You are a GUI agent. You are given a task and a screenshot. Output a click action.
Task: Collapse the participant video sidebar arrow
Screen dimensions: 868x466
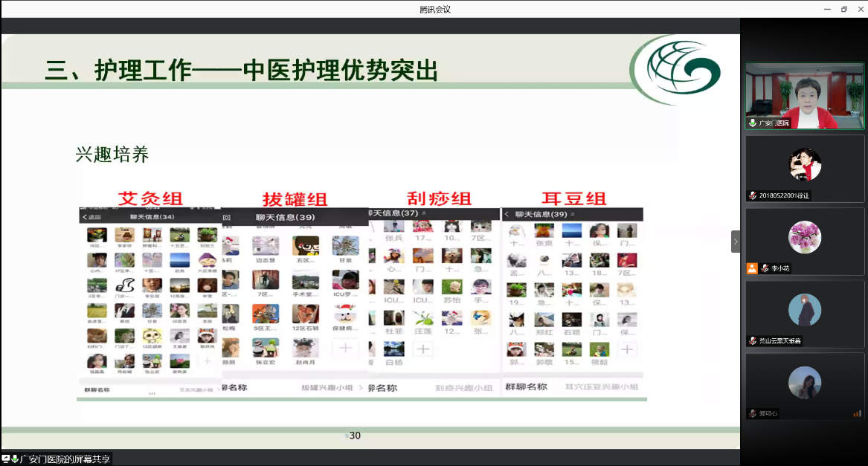pyautogui.click(x=736, y=242)
